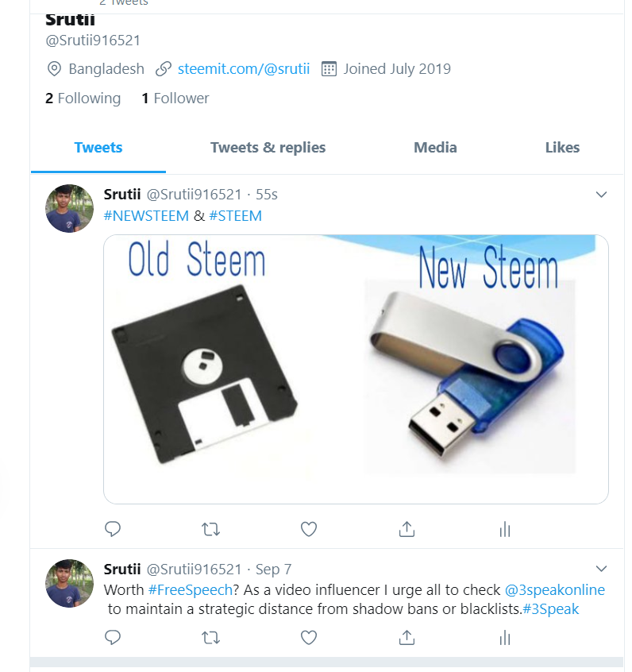
Task: Expand options chevron on the Sep 7 tweet
Action: 601,569
